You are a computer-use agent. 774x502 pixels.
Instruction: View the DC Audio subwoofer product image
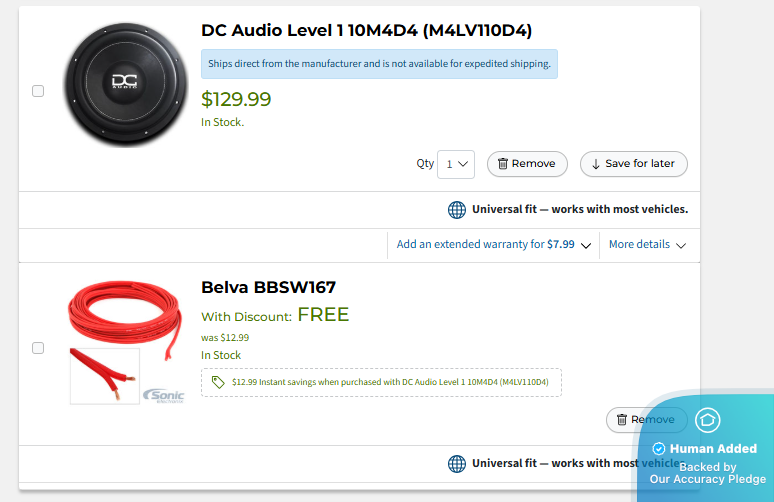pyautogui.click(x=126, y=85)
